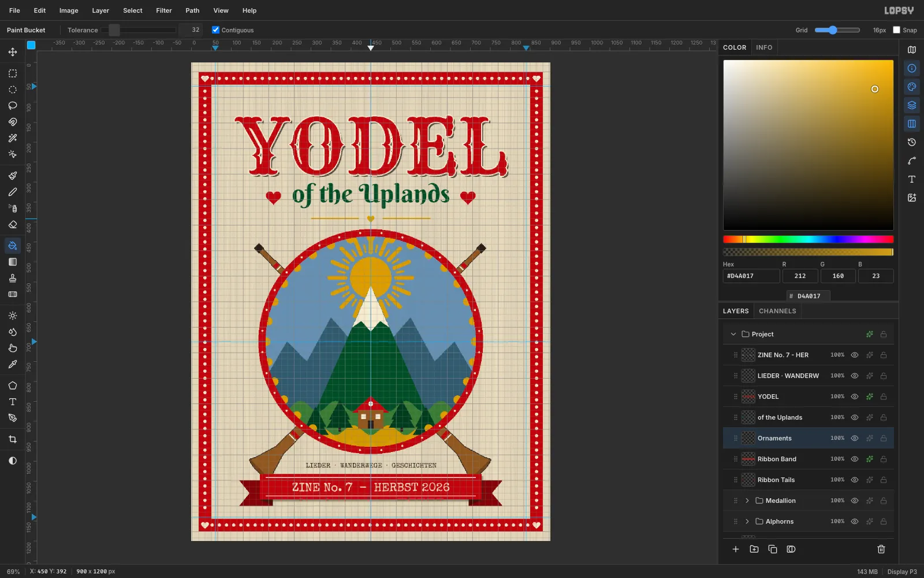The width and height of the screenshot is (924, 578).
Task: Toggle the Contiguous checkbox
Action: 215,30
